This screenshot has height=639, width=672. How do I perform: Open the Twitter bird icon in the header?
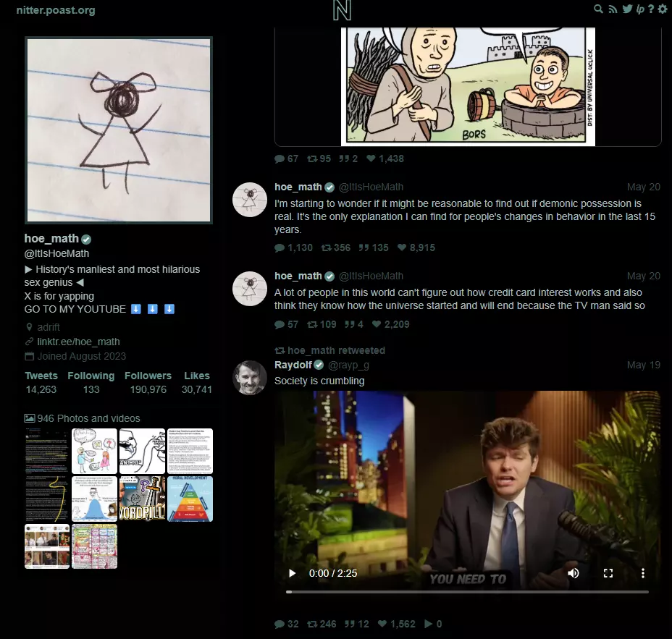pyautogui.click(x=627, y=9)
